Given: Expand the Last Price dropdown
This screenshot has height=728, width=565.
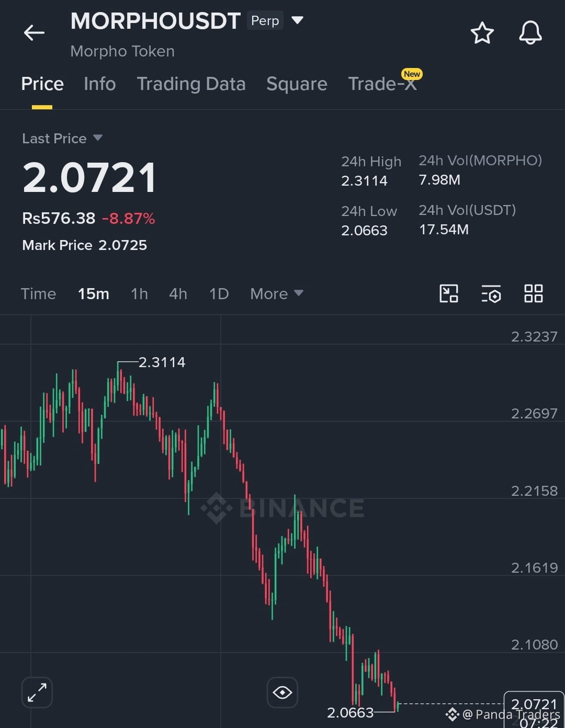Looking at the screenshot, I should click(x=97, y=138).
